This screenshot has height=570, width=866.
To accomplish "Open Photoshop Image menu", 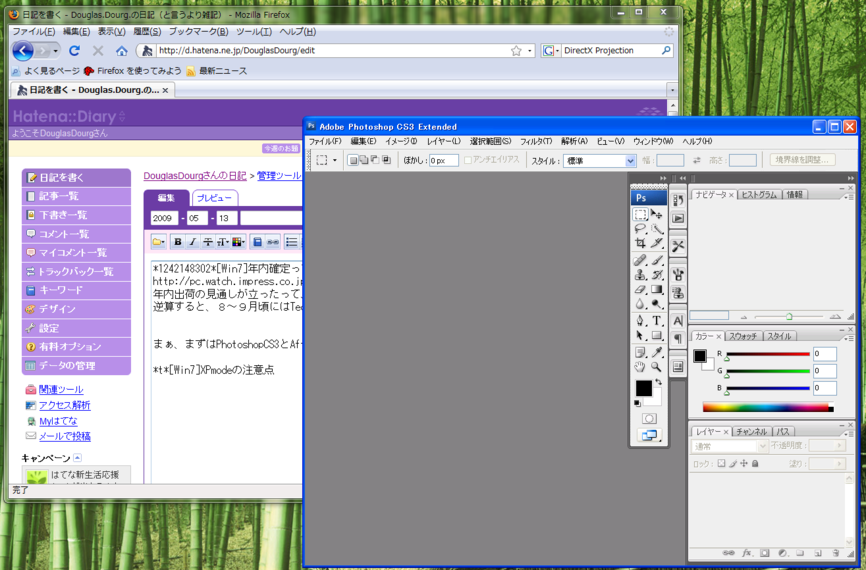I will (x=401, y=141).
